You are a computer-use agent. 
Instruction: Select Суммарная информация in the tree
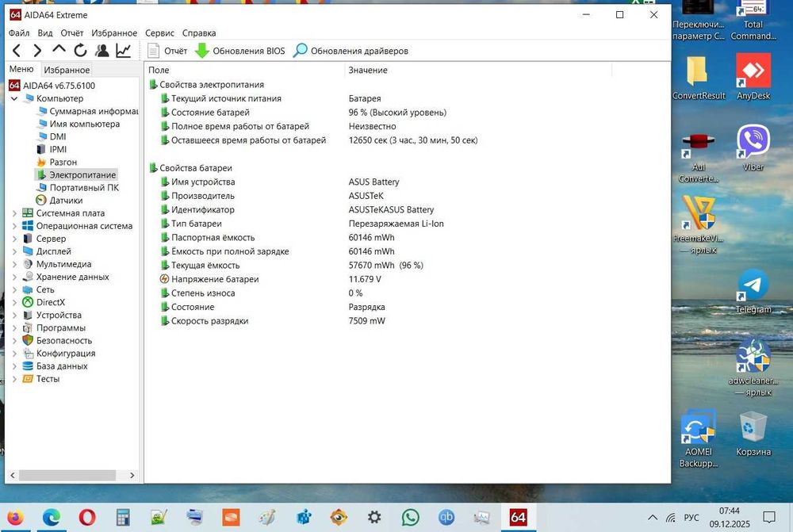[x=88, y=111]
